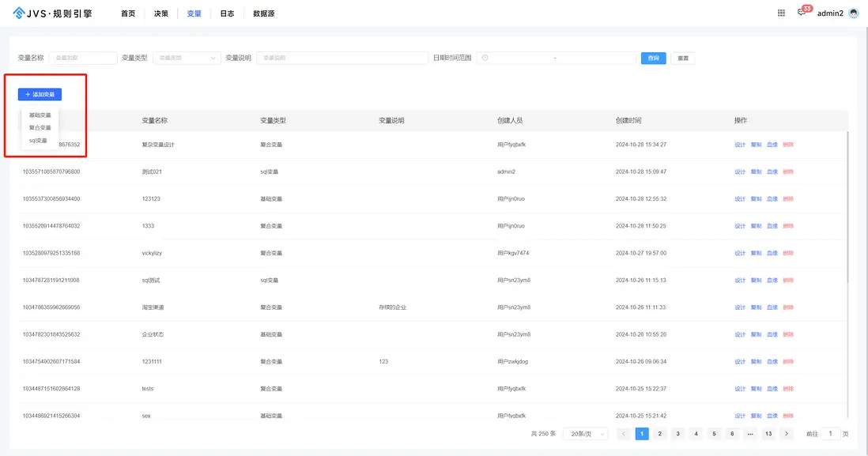Click 复制 for 淘宝渠道 row
The height and width of the screenshot is (456, 868).
click(x=757, y=307)
